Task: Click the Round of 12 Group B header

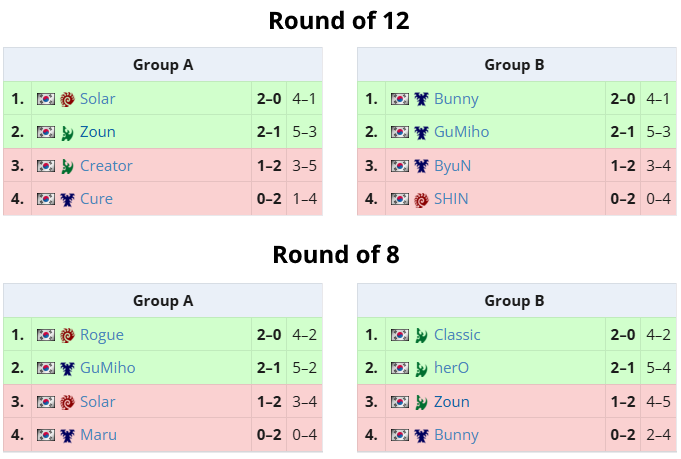Action: click(517, 65)
